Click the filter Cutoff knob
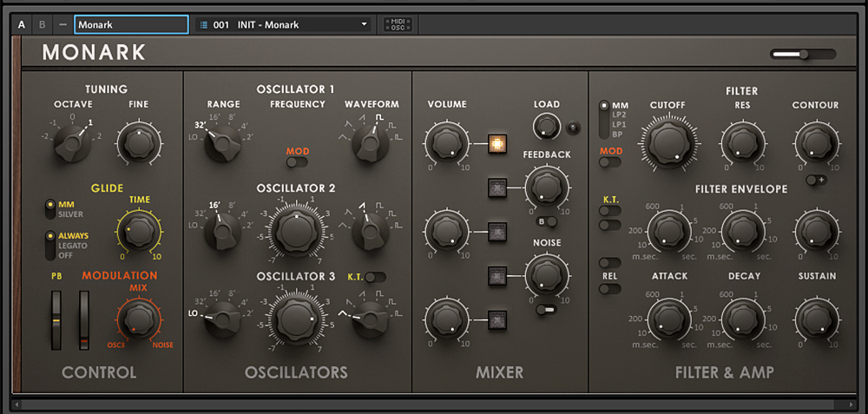Viewport: 868px width, 414px height. point(671,143)
